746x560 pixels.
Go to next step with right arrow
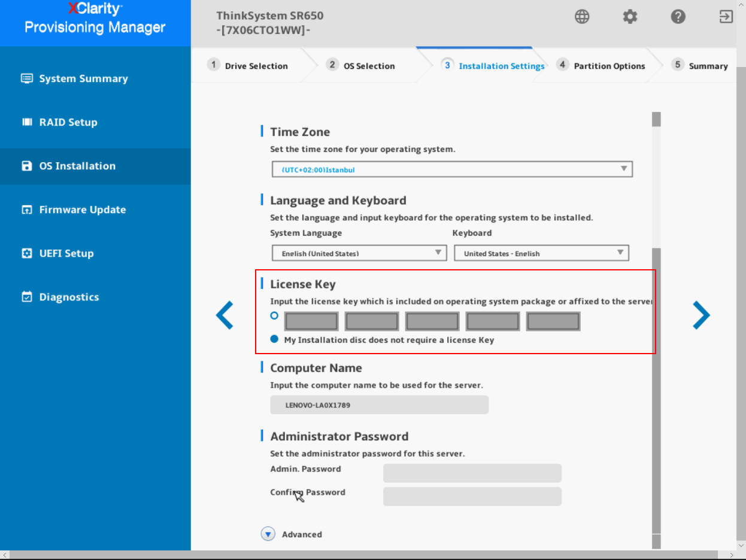(x=701, y=315)
